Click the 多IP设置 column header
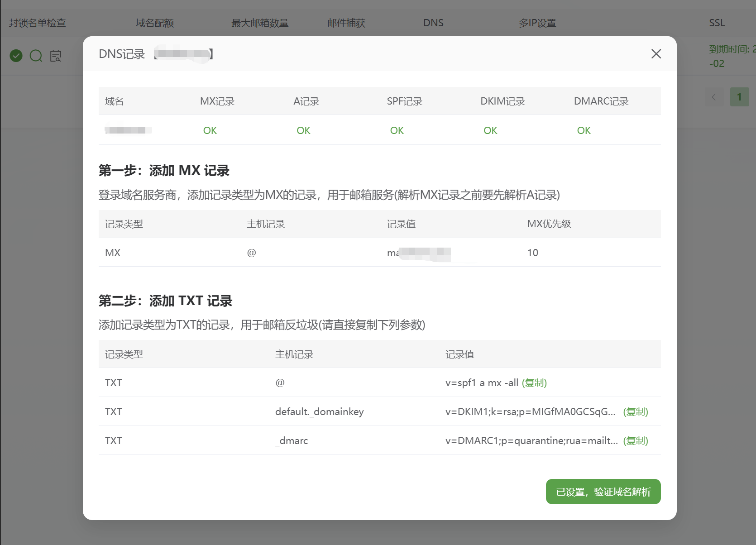 tap(537, 23)
